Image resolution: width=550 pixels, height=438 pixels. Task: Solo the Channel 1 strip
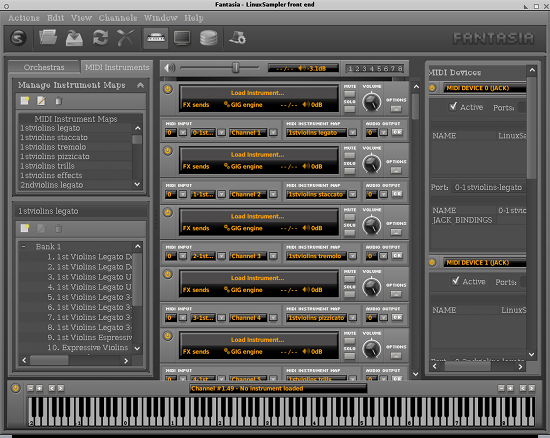click(x=349, y=109)
